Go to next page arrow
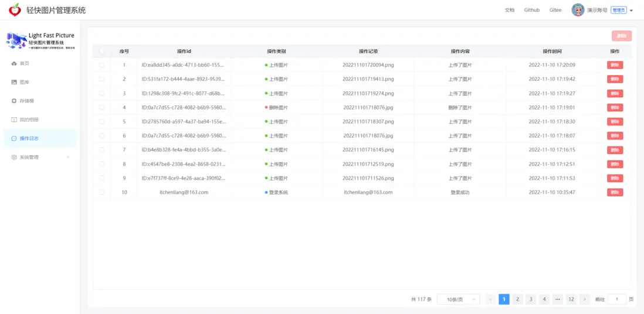Screen dimensions: 644x314 tap(584, 299)
